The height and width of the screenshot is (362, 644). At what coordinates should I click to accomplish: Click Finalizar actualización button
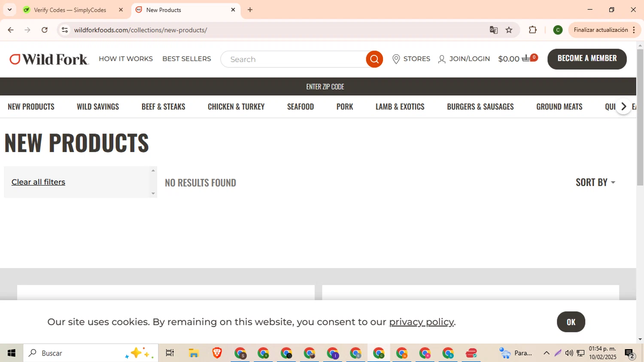pos(605,30)
